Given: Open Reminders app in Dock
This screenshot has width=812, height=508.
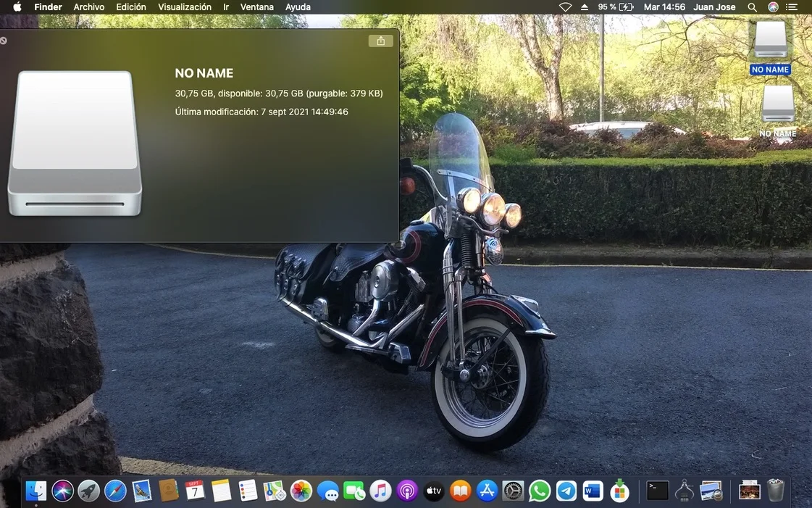Looking at the screenshot, I should tap(248, 491).
